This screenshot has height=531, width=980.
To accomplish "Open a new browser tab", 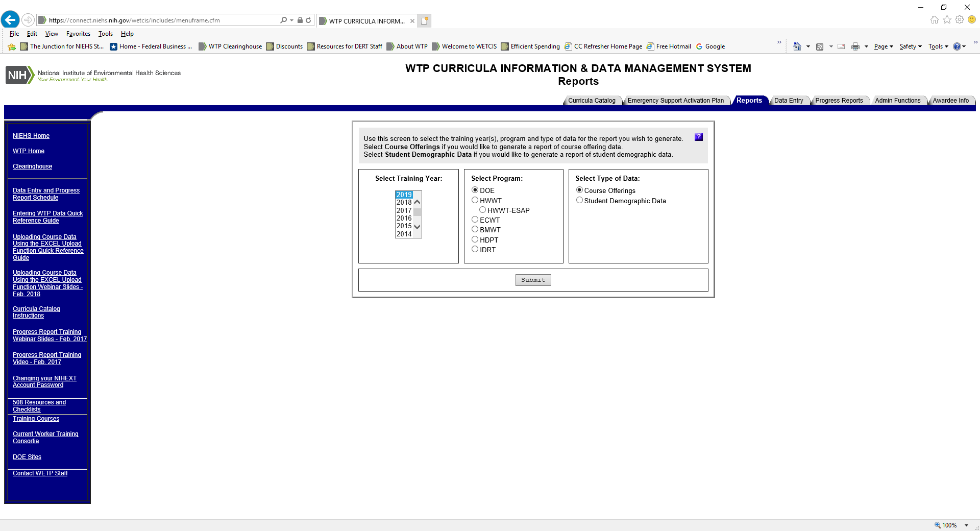I will coord(425,20).
